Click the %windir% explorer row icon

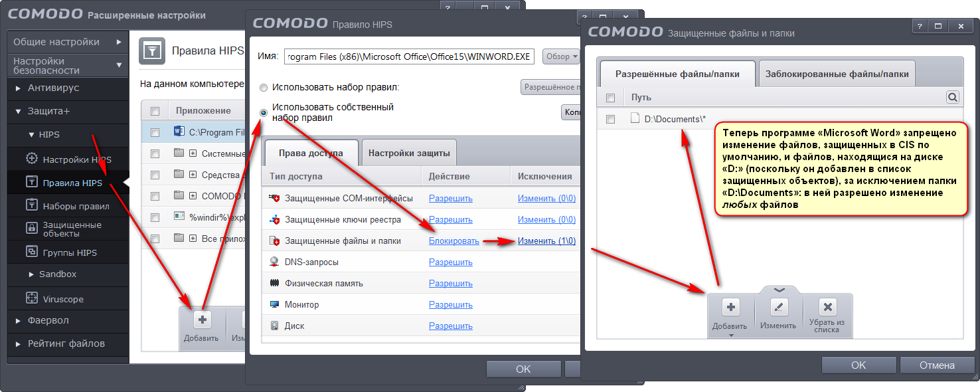179,216
